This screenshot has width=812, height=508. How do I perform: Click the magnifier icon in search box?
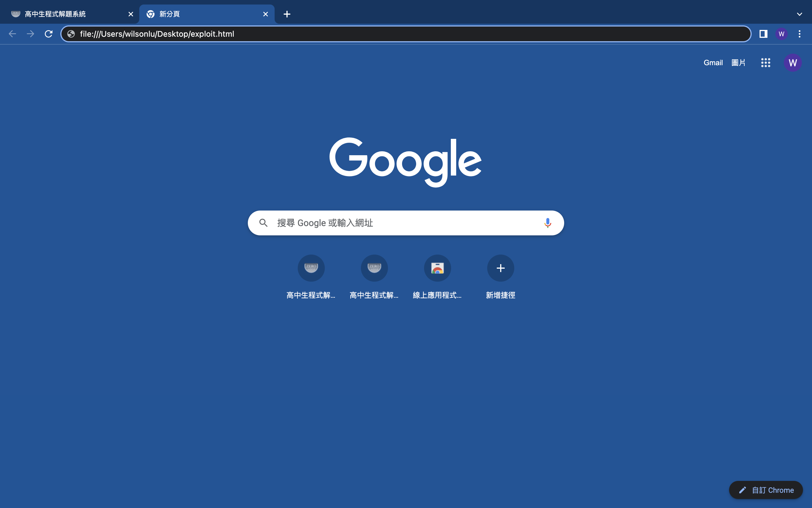coord(263,223)
